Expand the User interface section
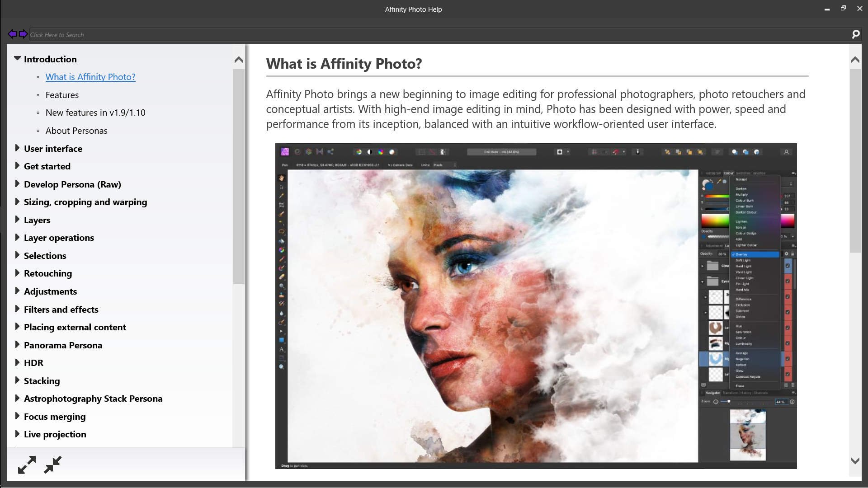868x488 pixels. tap(17, 148)
